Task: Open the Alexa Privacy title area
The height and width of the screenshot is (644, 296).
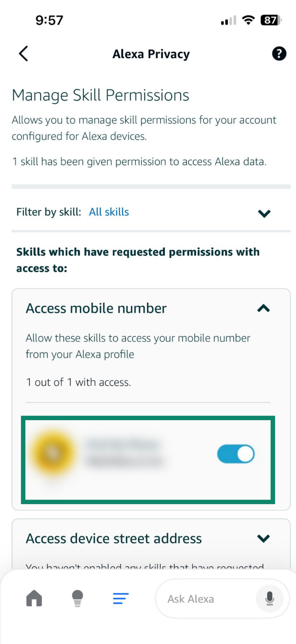Action: (x=151, y=54)
